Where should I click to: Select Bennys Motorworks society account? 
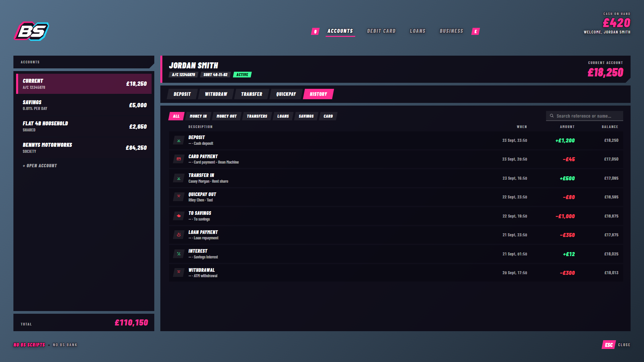tap(84, 148)
